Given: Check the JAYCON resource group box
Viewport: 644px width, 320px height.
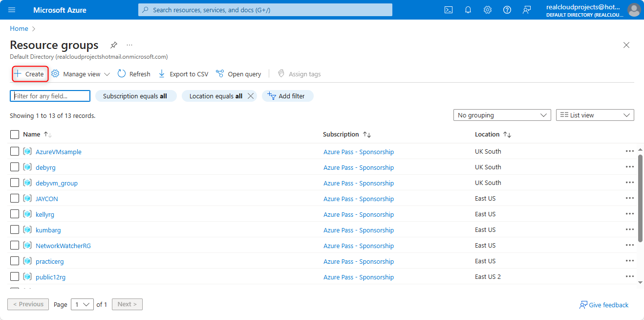Looking at the screenshot, I should [15, 198].
